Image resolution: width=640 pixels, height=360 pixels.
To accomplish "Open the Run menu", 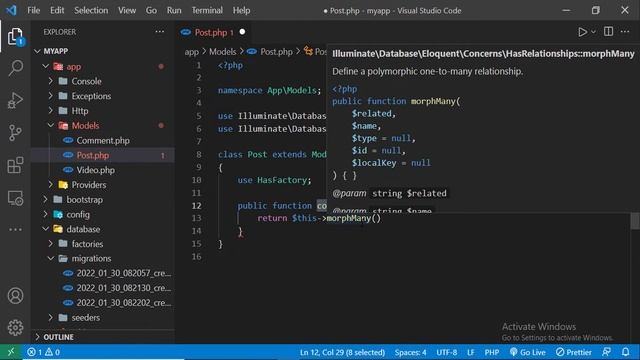I will tap(174, 10).
